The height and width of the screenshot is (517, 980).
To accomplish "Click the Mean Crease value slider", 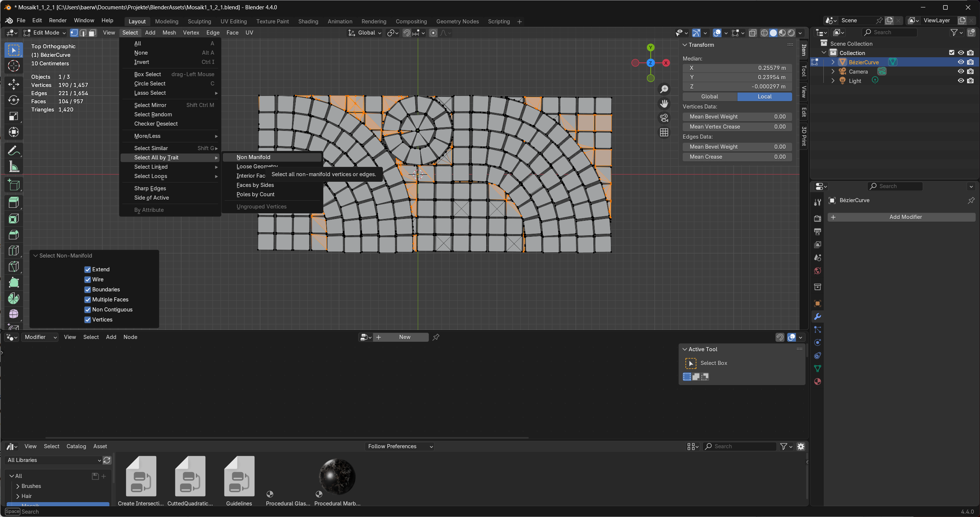I will (x=737, y=157).
